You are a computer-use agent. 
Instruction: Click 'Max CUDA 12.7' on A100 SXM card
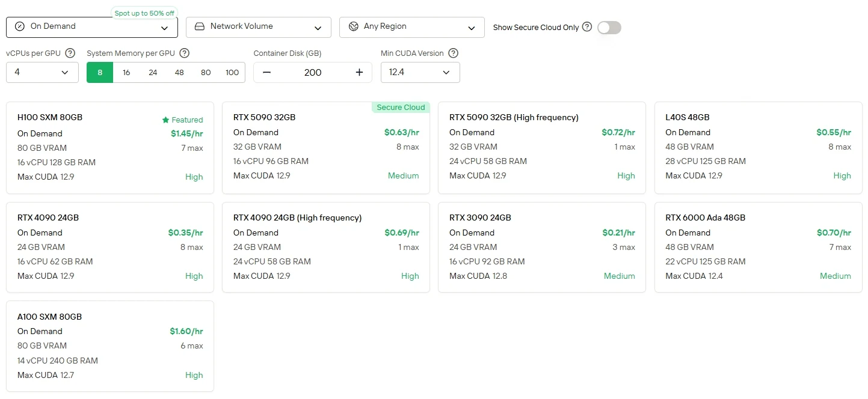[46, 375]
